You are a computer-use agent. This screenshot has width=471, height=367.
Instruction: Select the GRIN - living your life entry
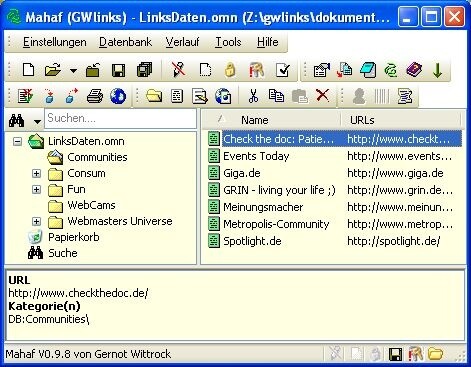[x=279, y=190]
